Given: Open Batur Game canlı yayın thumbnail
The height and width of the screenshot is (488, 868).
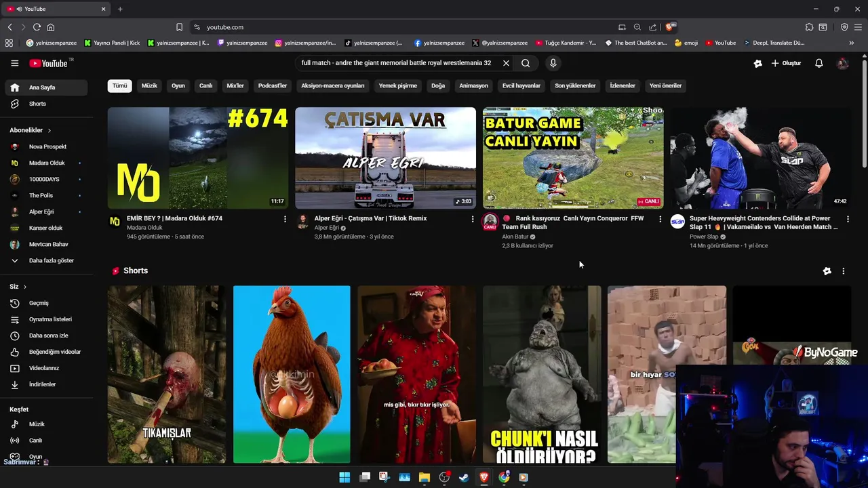Looking at the screenshot, I should coord(573,158).
